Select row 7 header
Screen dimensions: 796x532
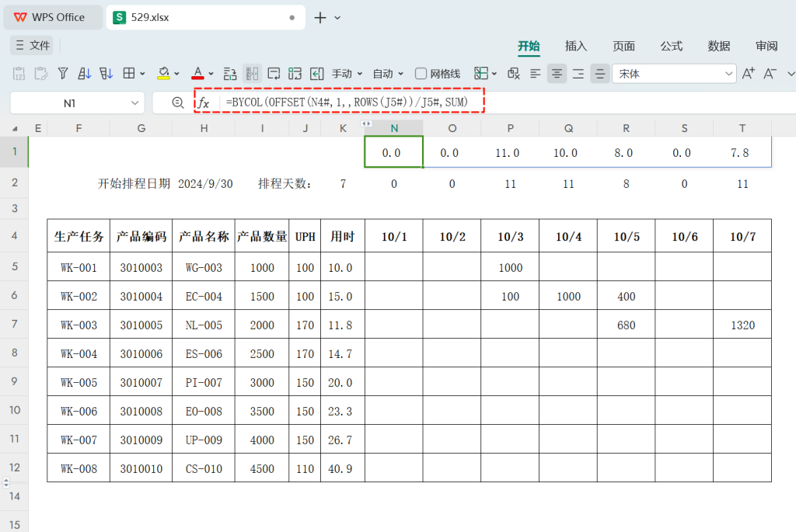click(14, 324)
